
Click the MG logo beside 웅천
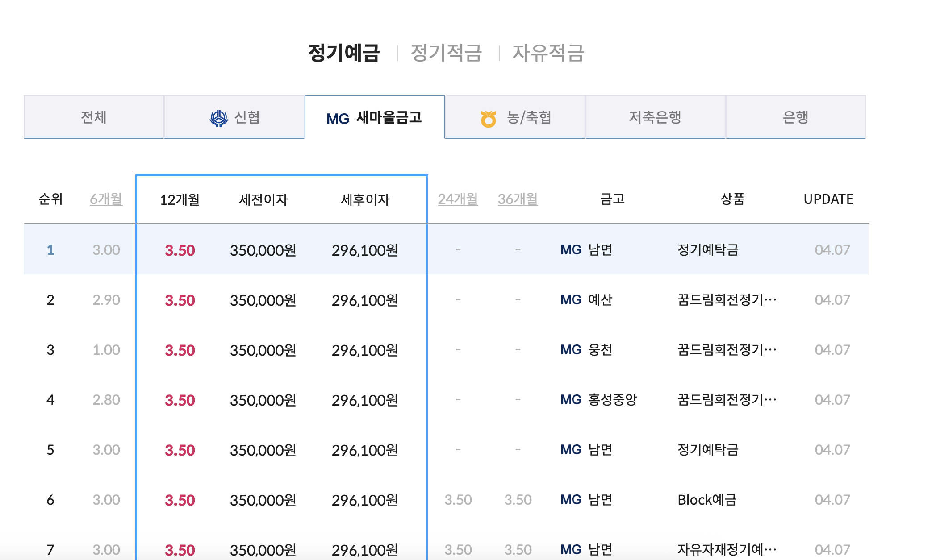(571, 350)
